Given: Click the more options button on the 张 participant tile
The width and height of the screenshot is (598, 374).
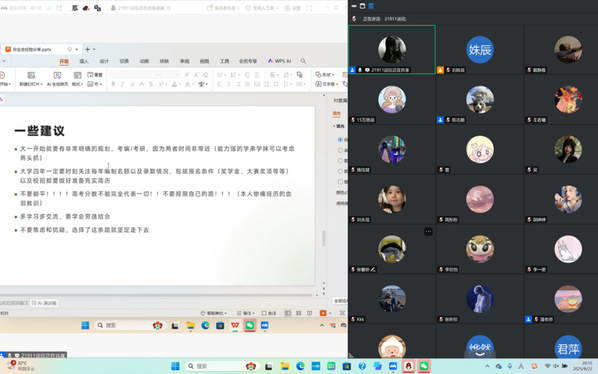Looking at the screenshot, I should click(x=428, y=231).
